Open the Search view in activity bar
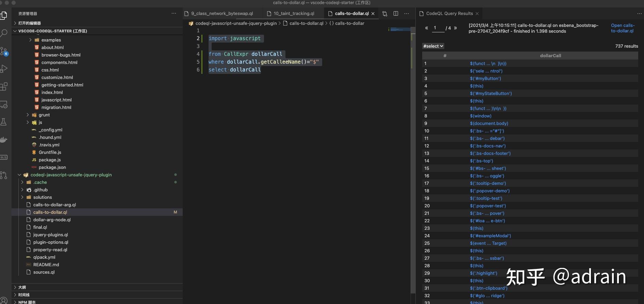Screen dimensions: 644x304 click(x=4, y=33)
